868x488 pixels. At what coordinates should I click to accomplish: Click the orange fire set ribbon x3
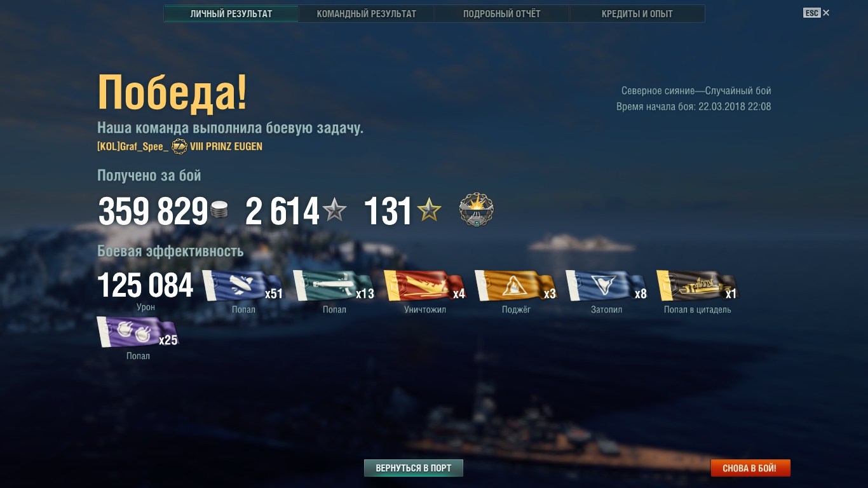[x=515, y=286]
